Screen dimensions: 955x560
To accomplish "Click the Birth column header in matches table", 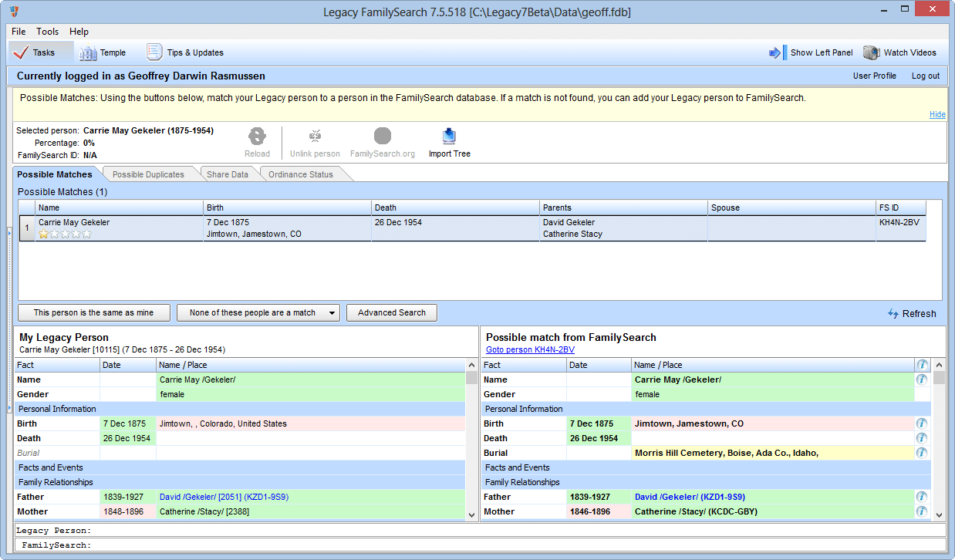I will tap(287, 207).
